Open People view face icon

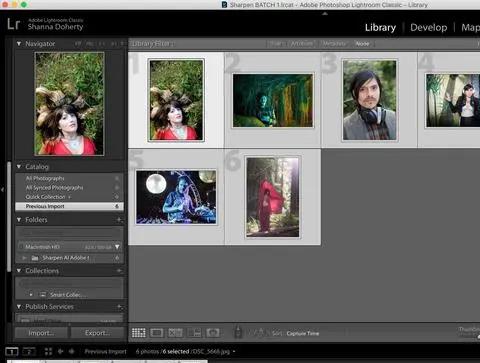point(213,333)
